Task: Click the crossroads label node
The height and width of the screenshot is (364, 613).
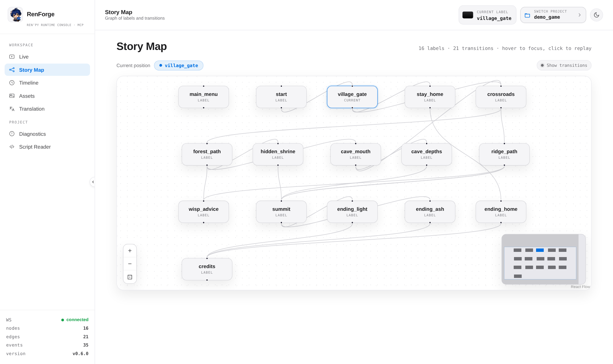Action: click(x=501, y=97)
